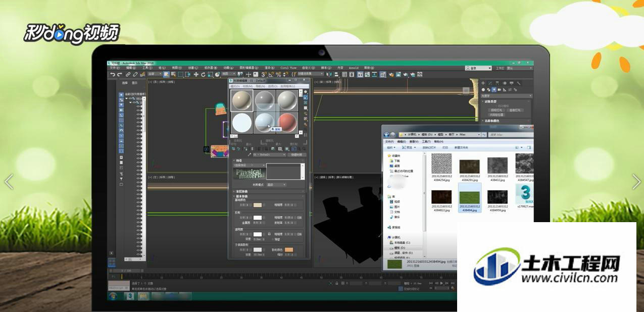The height and width of the screenshot is (312, 644).
Task: Pick material with the eyedropper icon
Action: 250,154
